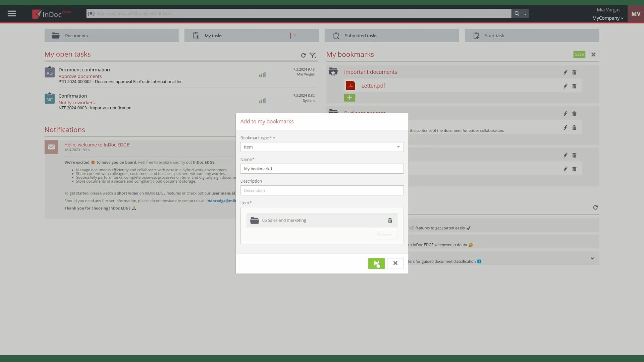This screenshot has height=362, width=644.
Task: Cancel the Add to my bookmarks dialog
Action: click(x=395, y=263)
